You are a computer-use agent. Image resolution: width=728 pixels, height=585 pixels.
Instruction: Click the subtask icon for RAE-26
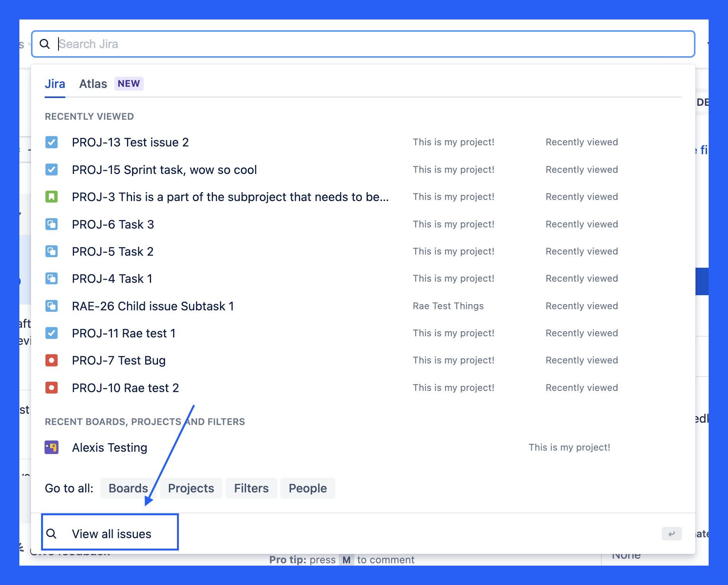pyautogui.click(x=52, y=306)
